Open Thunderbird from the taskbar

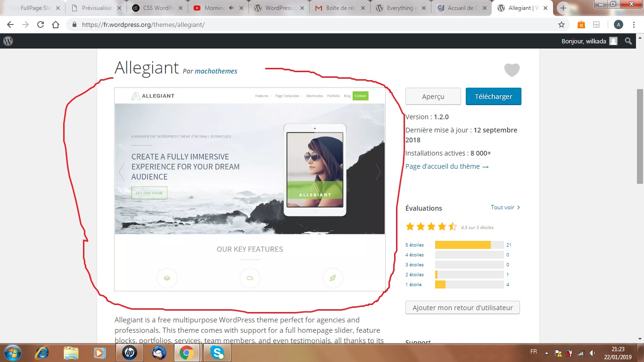pyautogui.click(x=159, y=353)
